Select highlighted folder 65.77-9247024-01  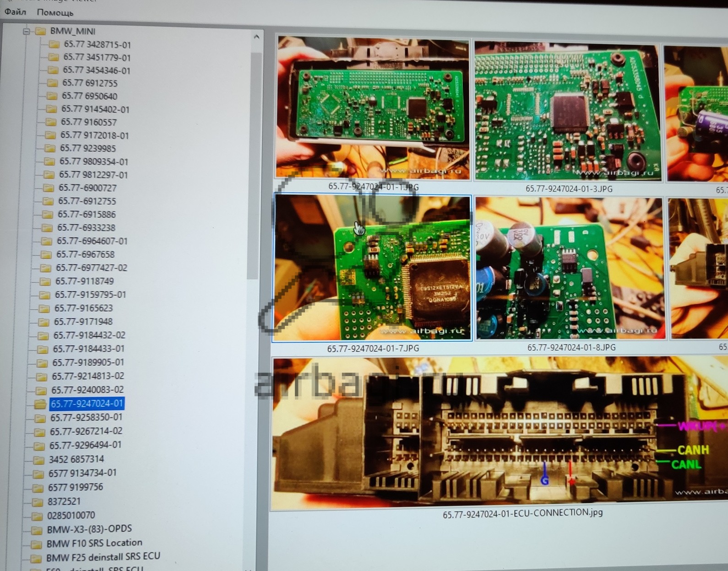tap(87, 404)
